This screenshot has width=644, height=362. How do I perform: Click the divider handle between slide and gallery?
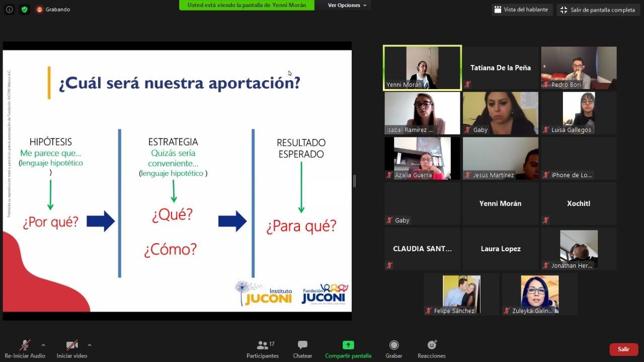[x=354, y=181]
